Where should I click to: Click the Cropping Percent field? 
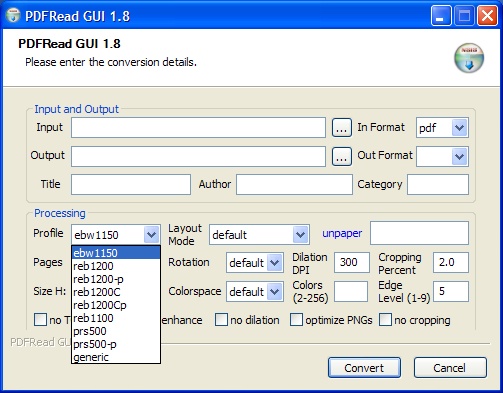click(x=451, y=262)
